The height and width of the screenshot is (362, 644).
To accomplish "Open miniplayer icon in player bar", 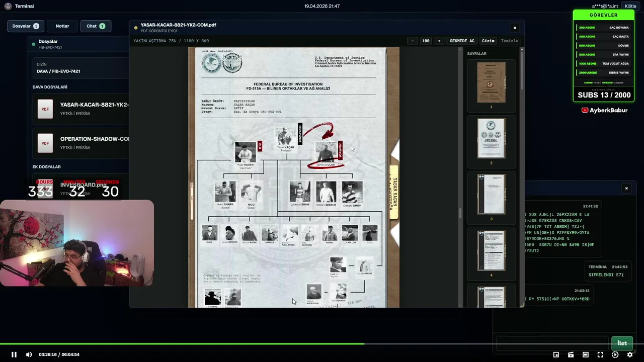I will tap(556, 354).
